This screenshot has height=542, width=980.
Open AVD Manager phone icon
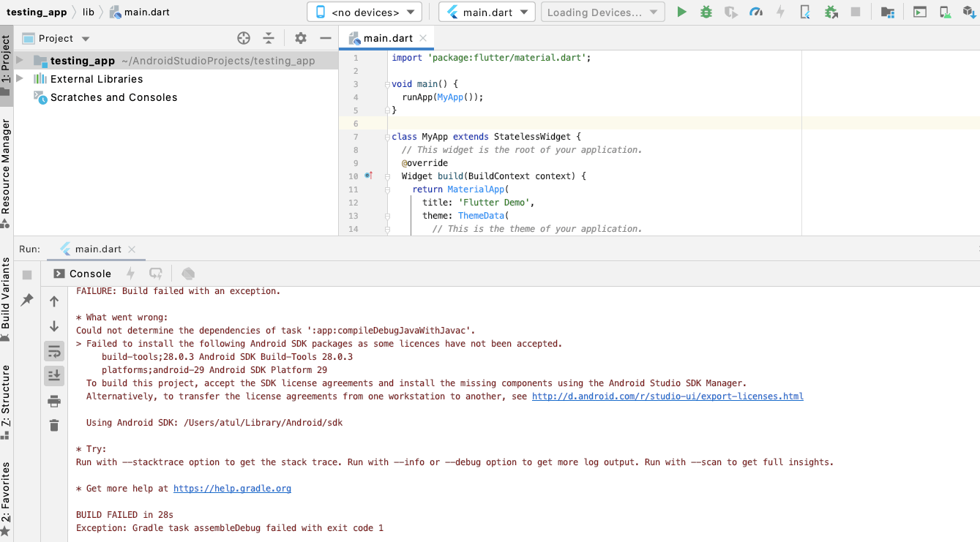click(945, 12)
